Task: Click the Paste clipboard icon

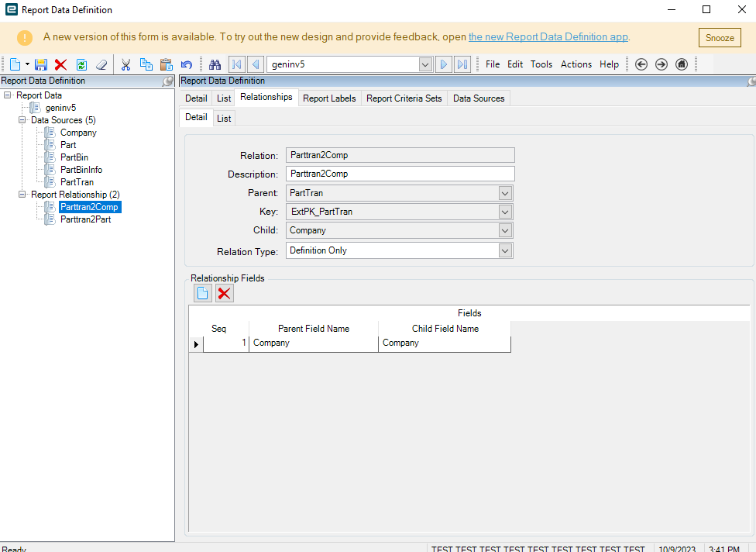Action: 166,64
